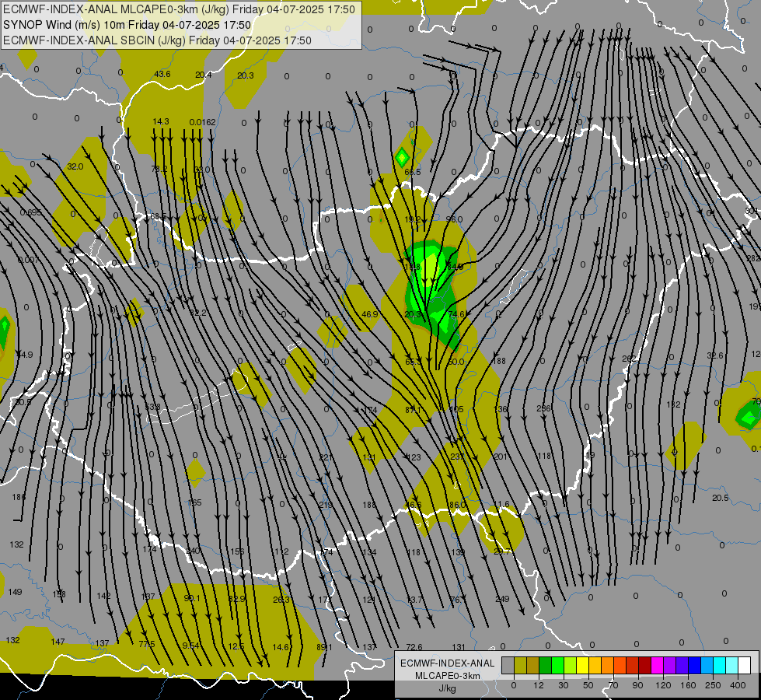Click the 'J/kg' unit label in legend
The height and width of the screenshot is (700, 761).
448,688
